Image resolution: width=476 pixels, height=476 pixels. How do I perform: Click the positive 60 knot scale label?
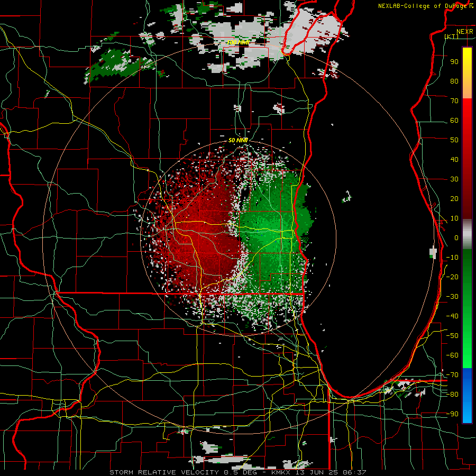pyautogui.click(x=454, y=120)
